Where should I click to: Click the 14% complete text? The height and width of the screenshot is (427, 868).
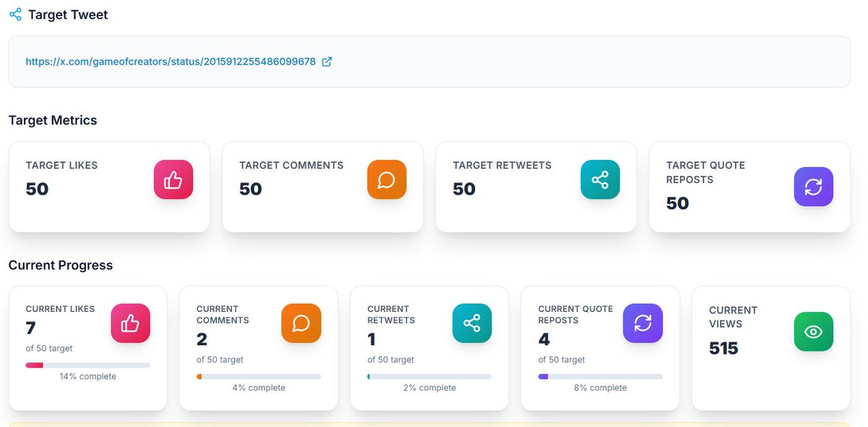pos(88,376)
